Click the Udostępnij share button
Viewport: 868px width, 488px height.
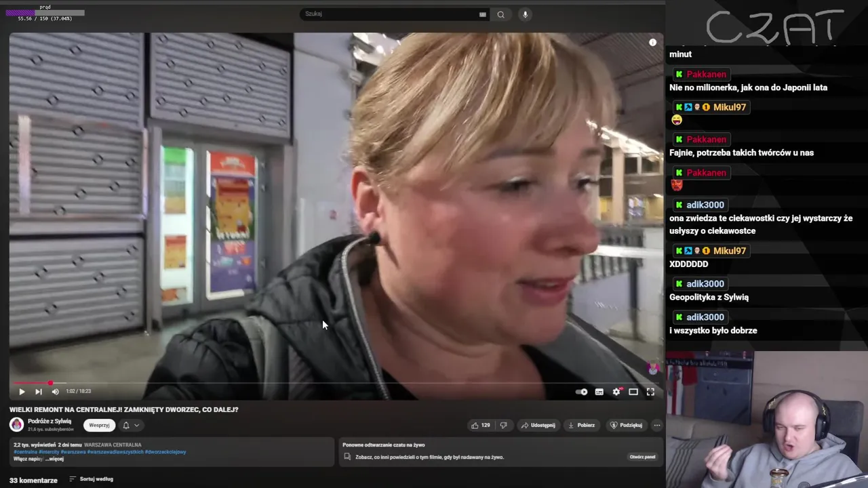tap(538, 425)
